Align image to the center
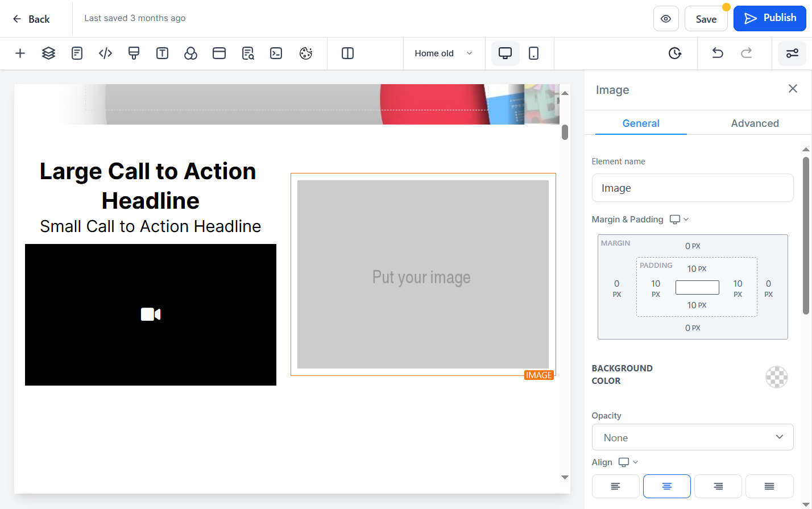Image resolution: width=812 pixels, height=509 pixels. point(667,486)
